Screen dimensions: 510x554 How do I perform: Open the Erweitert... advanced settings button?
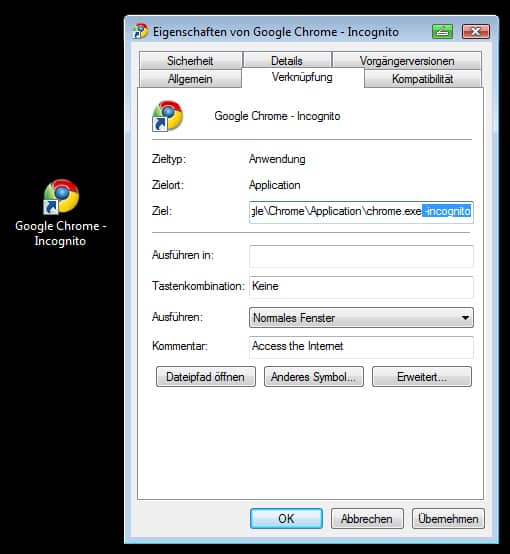tap(422, 377)
